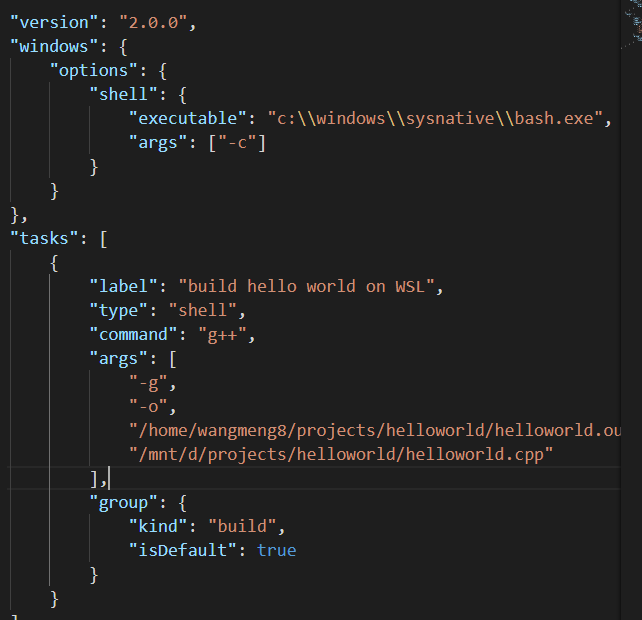
Task: Click the "executable" key
Action: (188, 119)
